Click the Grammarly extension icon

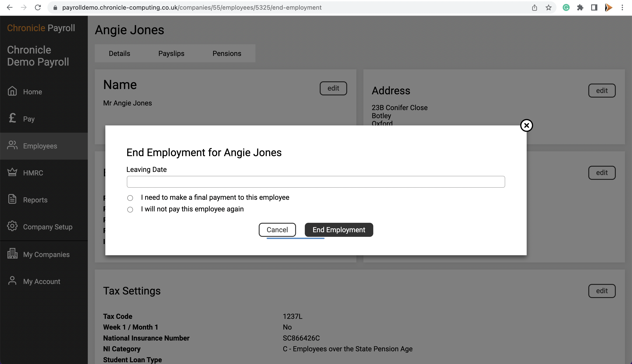[x=566, y=7]
